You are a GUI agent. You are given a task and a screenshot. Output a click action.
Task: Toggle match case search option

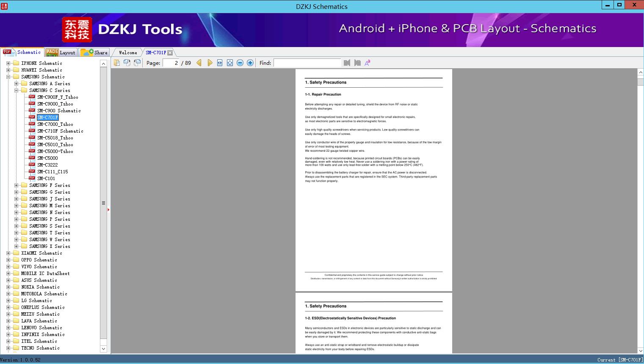click(368, 63)
